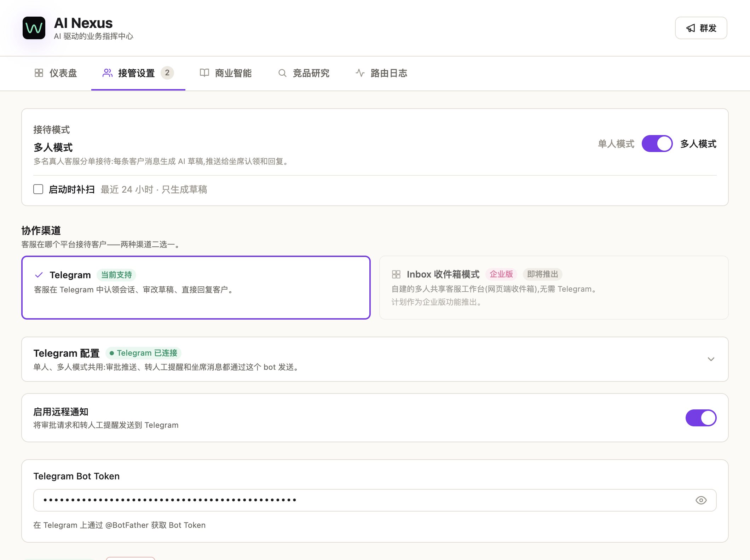Click the Telegram Bot Token input field
This screenshot has width=750, height=560.
tap(375, 500)
